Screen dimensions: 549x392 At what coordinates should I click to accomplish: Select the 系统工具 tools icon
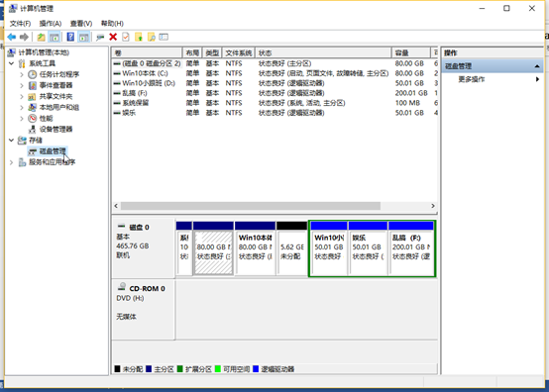pos(22,63)
